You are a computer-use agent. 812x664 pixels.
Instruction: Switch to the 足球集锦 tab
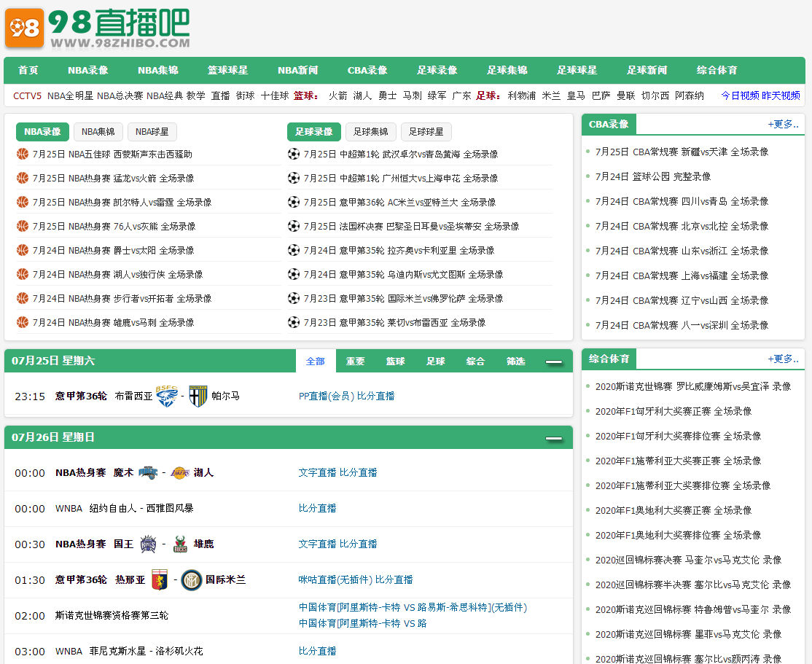click(371, 131)
